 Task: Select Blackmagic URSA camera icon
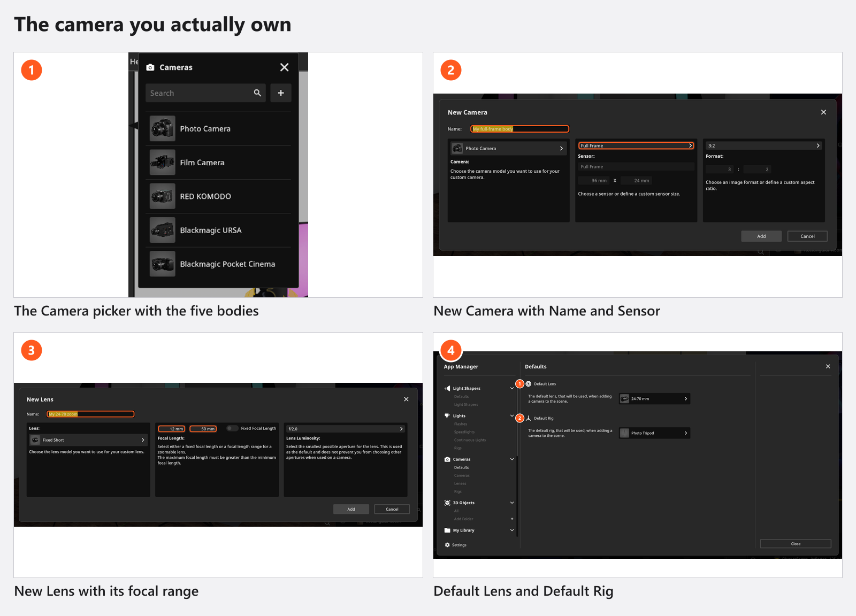[162, 230]
